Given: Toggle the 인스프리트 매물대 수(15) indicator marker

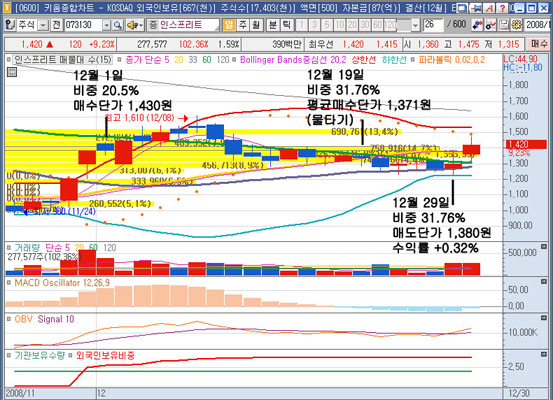Looking at the screenshot, I should pos(9,60).
